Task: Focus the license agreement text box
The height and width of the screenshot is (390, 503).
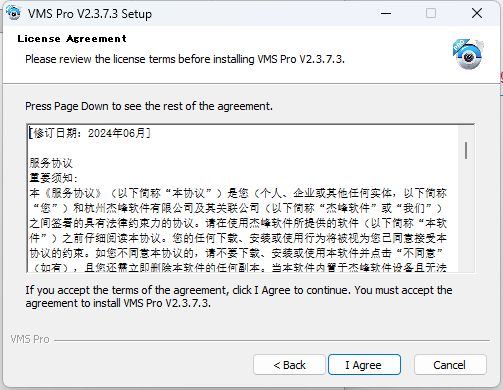Action: (x=243, y=198)
